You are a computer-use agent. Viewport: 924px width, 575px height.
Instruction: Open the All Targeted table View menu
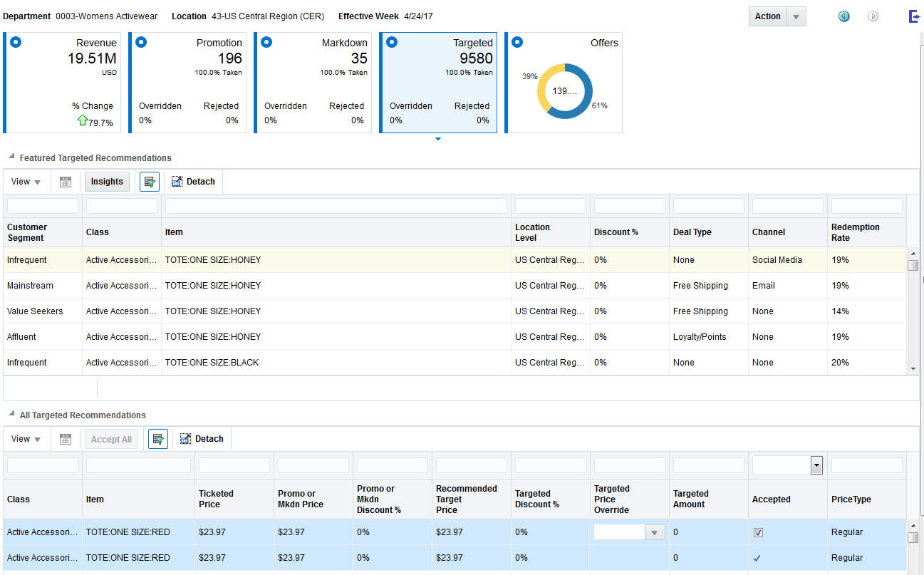(26, 439)
